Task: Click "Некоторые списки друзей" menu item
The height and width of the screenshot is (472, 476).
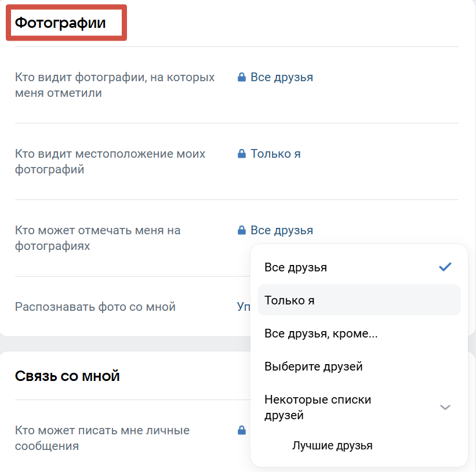Action: click(318, 407)
